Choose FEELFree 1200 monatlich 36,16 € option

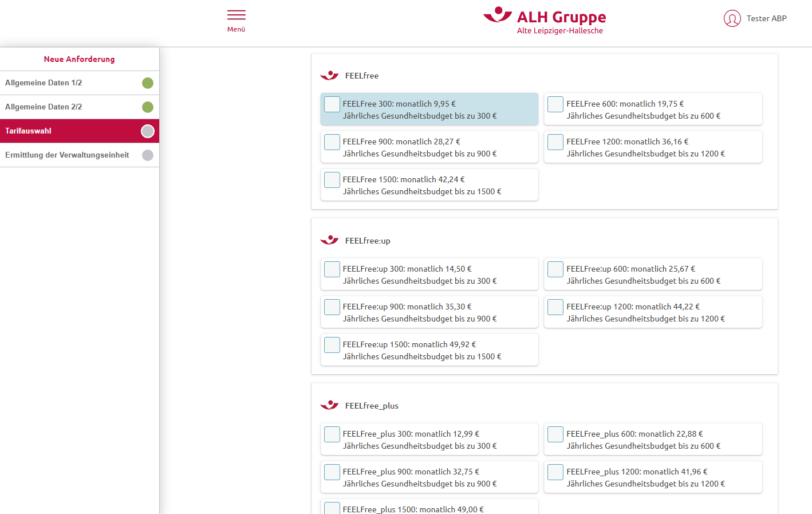[x=653, y=147]
